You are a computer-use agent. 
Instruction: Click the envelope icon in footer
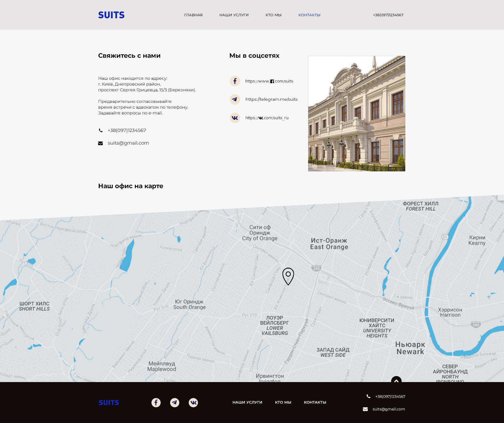[365, 409]
